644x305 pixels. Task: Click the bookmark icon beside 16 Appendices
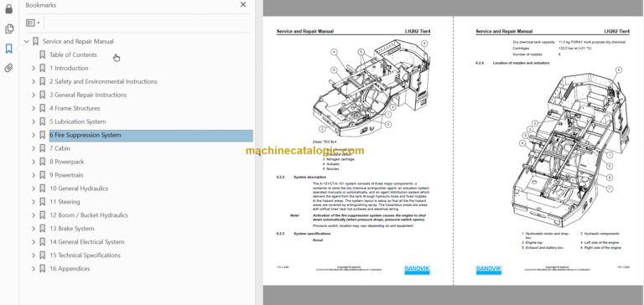pos(42,268)
